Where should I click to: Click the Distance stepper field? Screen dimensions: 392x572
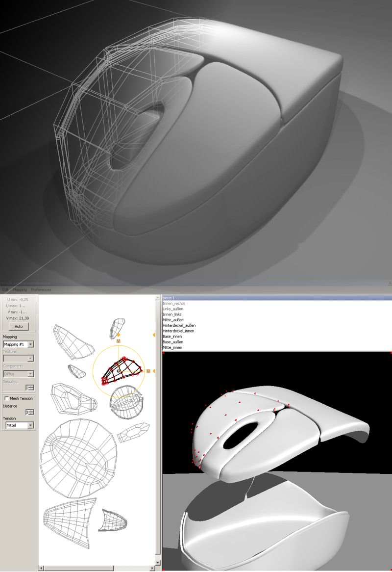point(29,412)
